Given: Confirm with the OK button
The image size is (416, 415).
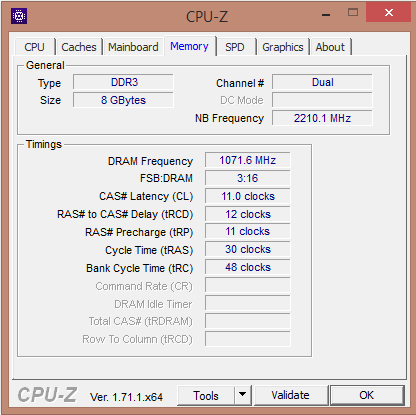Looking at the screenshot, I should point(367,395).
